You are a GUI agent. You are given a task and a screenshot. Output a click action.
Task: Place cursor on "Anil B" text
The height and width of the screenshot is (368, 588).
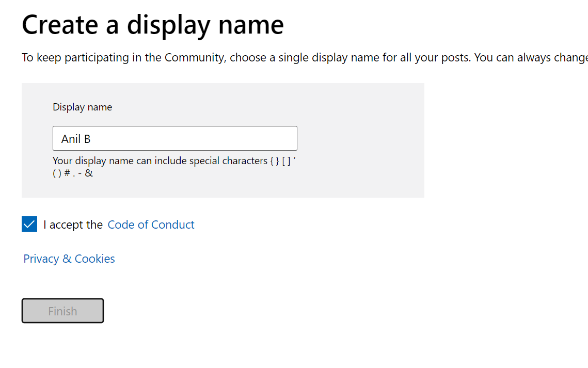(x=76, y=139)
